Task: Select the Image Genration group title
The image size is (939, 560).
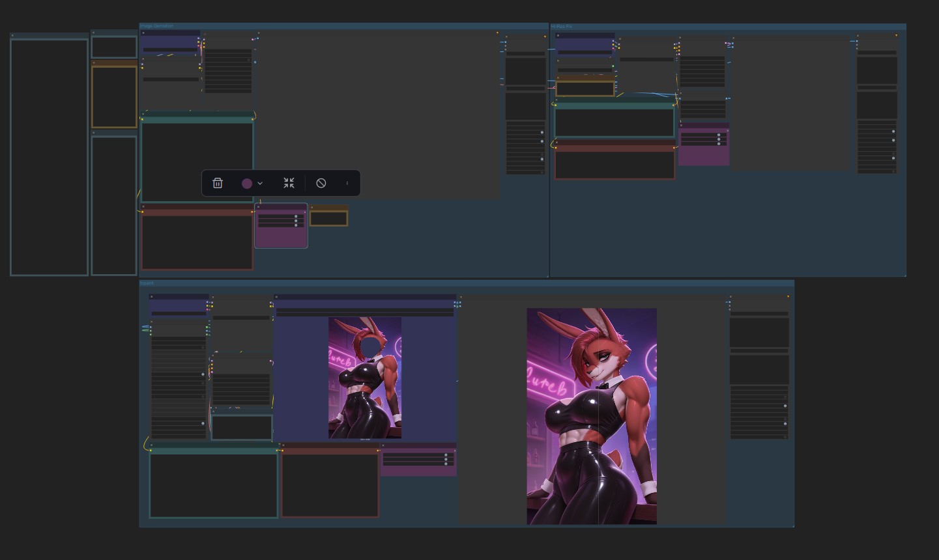Action: coord(157,26)
